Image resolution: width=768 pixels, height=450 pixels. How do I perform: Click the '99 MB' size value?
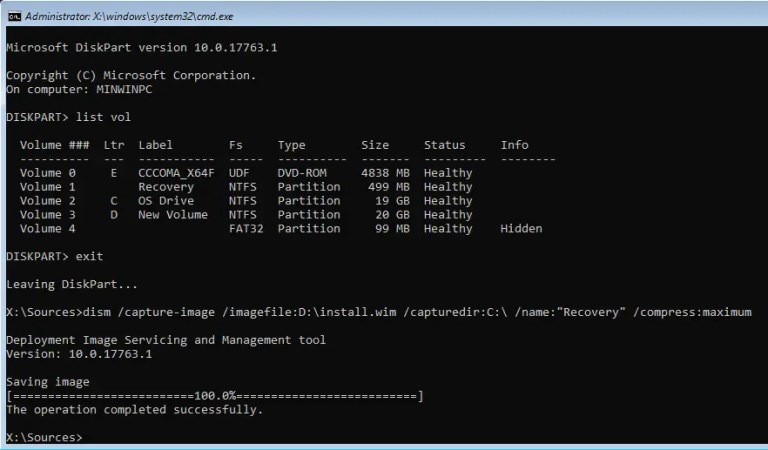[x=392, y=229]
